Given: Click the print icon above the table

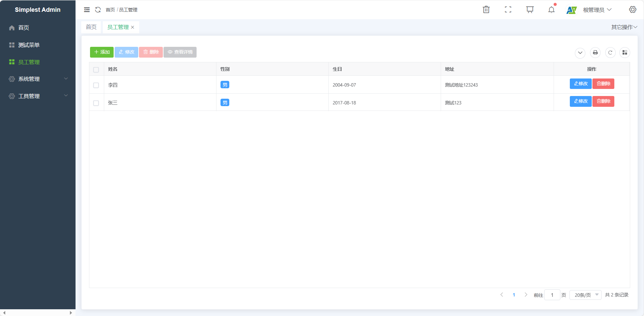Looking at the screenshot, I should point(595,53).
